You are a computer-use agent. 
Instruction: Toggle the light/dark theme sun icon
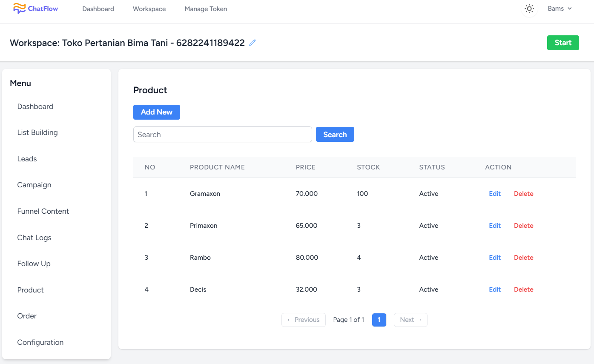529,9
